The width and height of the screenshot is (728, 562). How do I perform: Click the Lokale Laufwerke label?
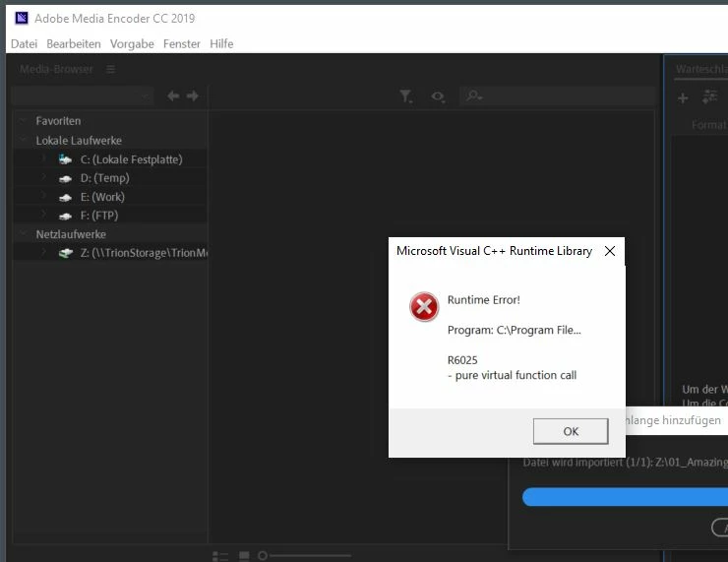click(x=79, y=141)
